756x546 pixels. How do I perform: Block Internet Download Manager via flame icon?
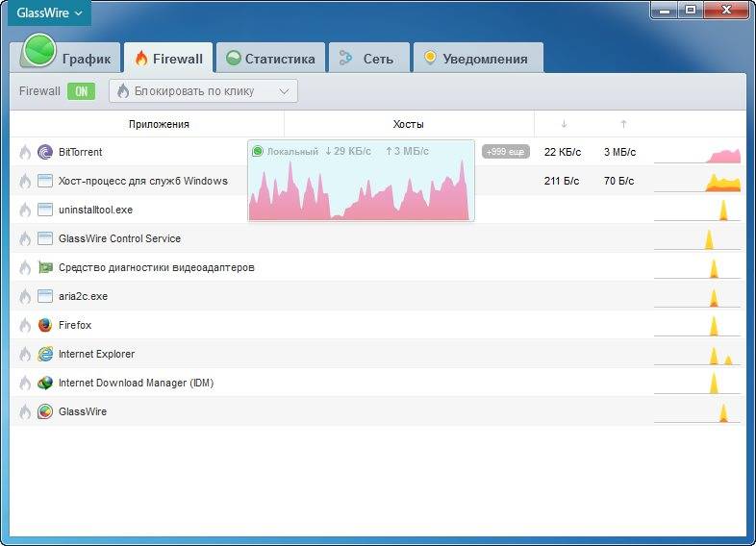pyautogui.click(x=25, y=384)
